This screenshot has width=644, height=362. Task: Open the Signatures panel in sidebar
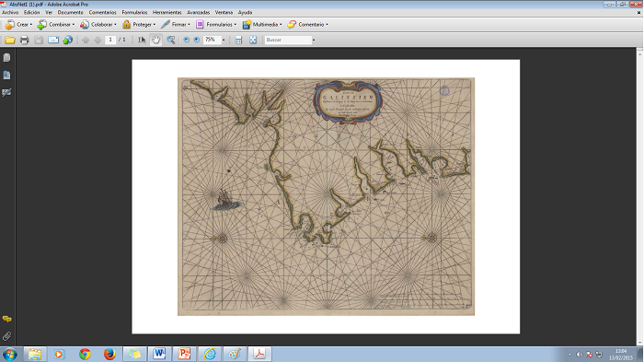click(6, 92)
